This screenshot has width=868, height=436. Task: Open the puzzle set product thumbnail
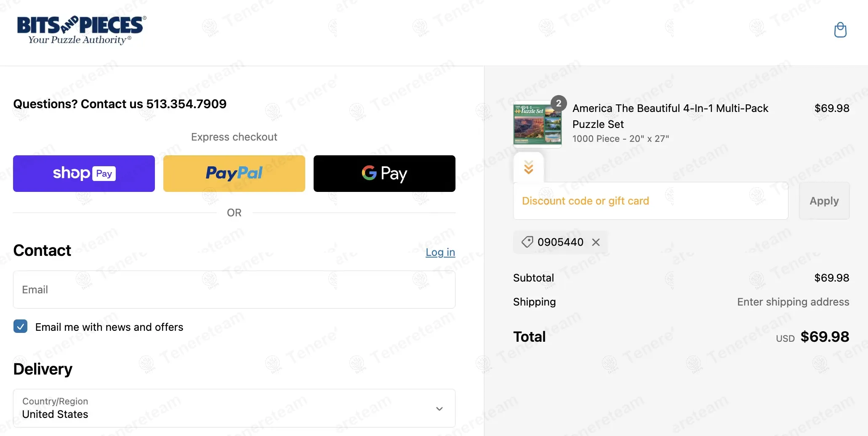click(x=537, y=124)
